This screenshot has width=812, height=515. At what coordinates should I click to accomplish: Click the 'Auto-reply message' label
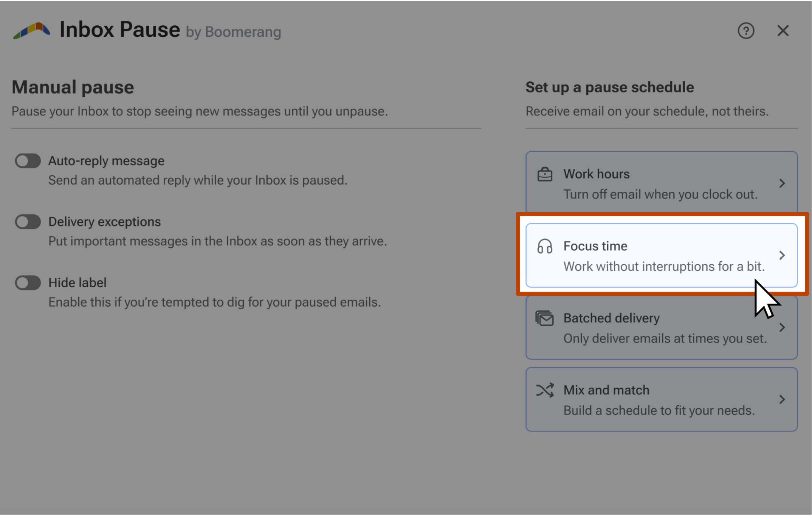106,161
